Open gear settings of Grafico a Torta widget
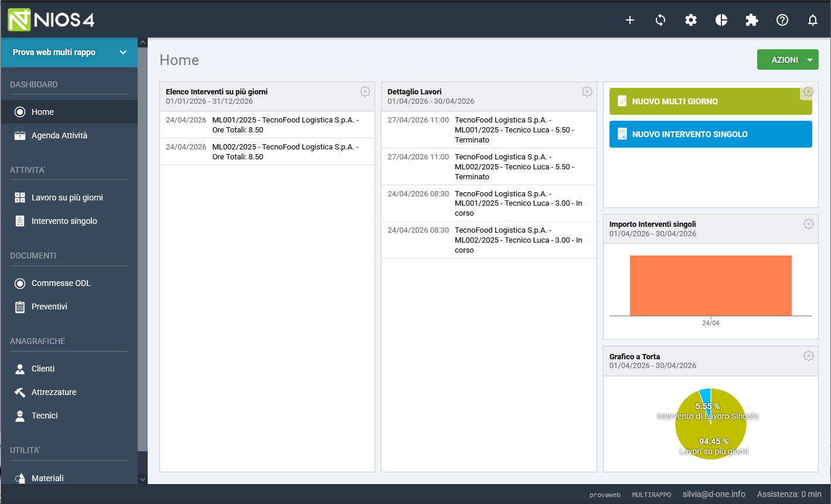The image size is (831, 504). pos(809,356)
